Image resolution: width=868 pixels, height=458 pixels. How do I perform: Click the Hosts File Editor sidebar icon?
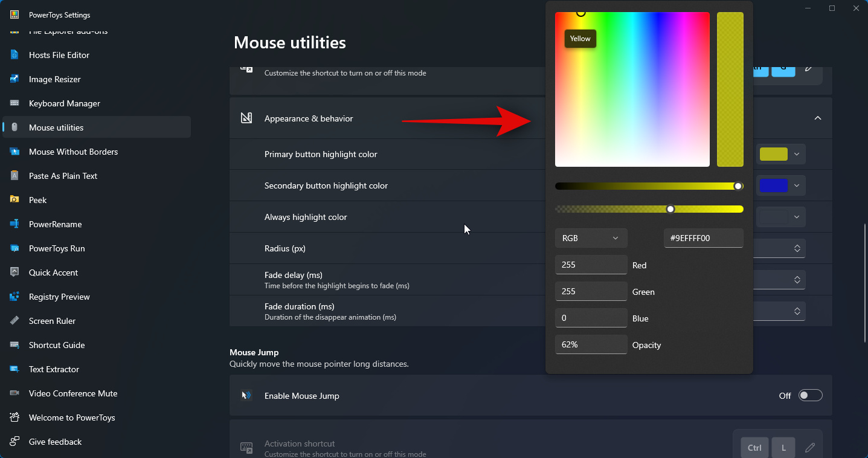click(x=14, y=55)
